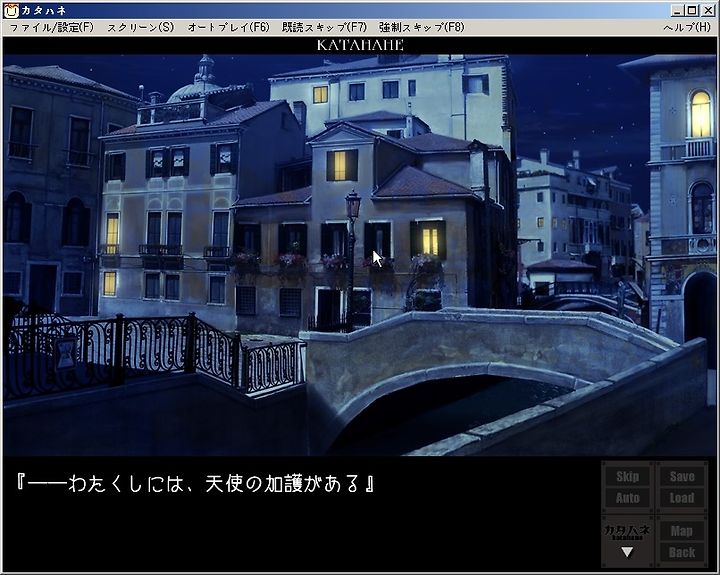Click the カタハネ logo panel arrow
The height and width of the screenshot is (575, 720).
(627, 552)
